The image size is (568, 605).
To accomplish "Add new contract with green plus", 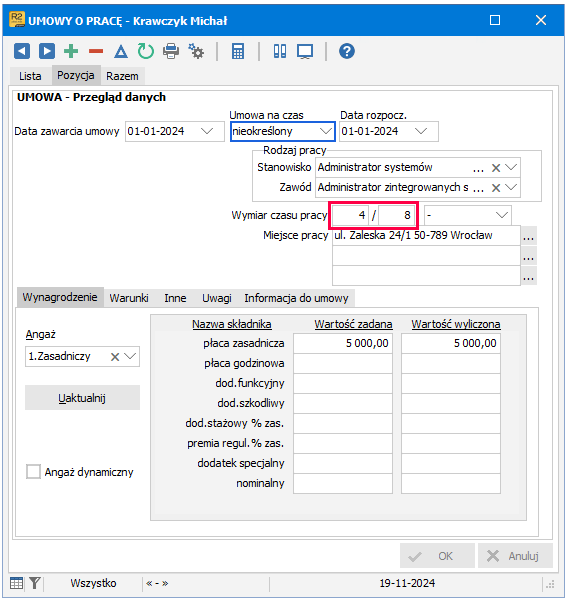I will coord(71,51).
